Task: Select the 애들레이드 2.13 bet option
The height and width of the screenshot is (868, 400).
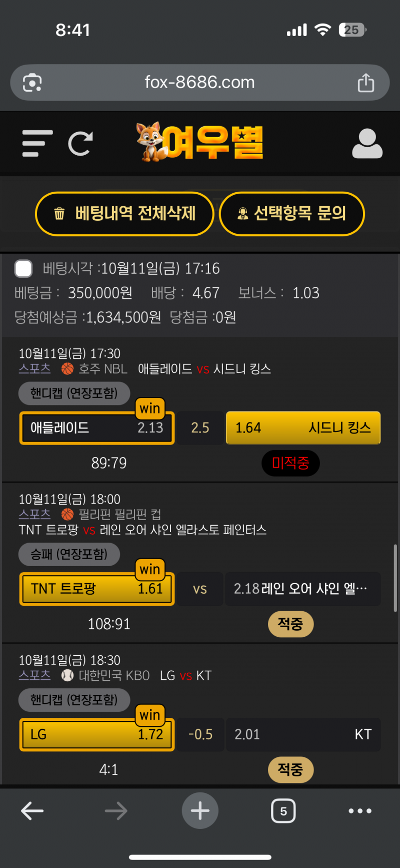Action: [x=97, y=428]
